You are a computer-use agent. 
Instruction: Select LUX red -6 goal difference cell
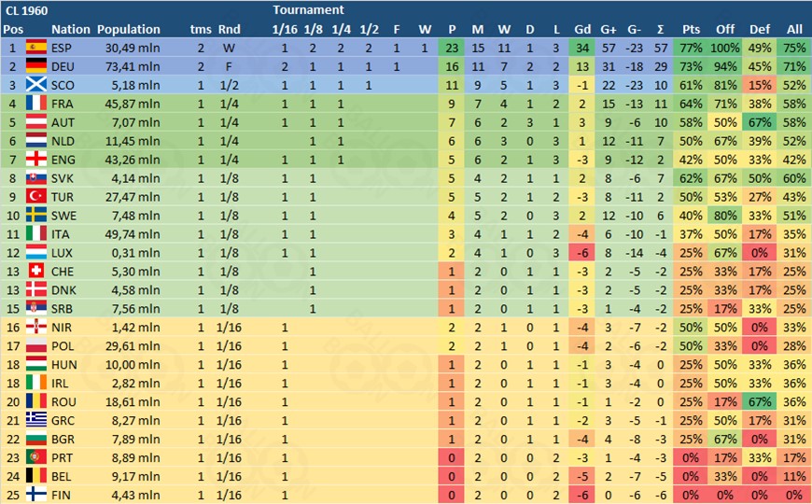(x=582, y=253)
